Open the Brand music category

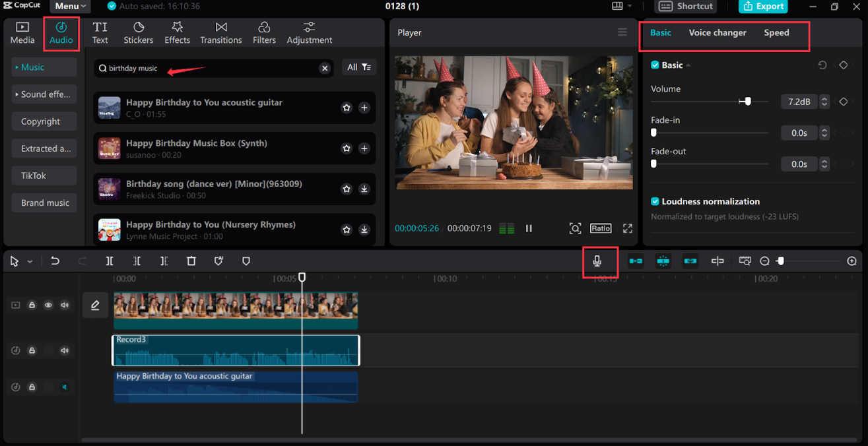tap(44, 203)
